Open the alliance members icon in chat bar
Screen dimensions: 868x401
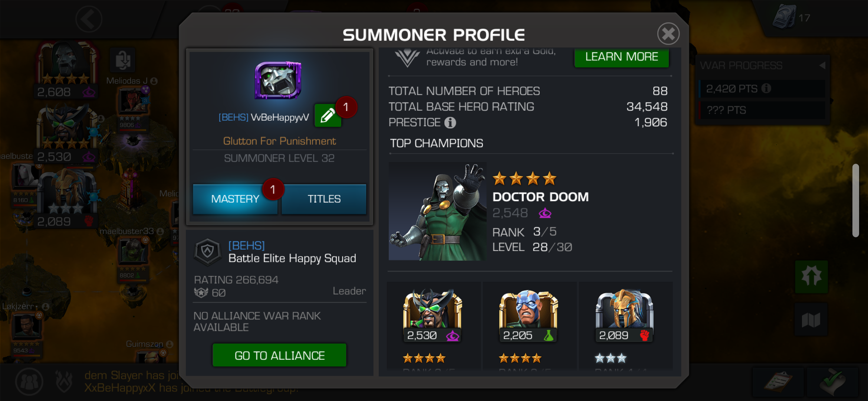29,381
